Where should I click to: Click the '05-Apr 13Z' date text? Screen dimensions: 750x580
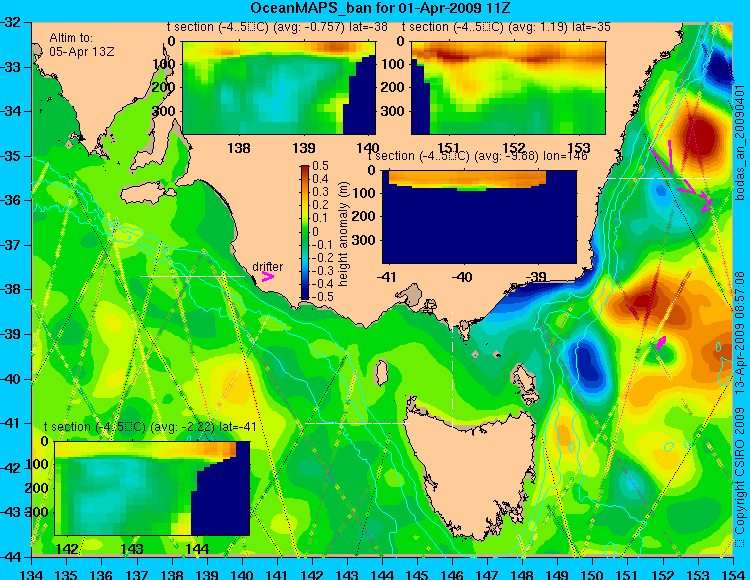coord(81,52)
